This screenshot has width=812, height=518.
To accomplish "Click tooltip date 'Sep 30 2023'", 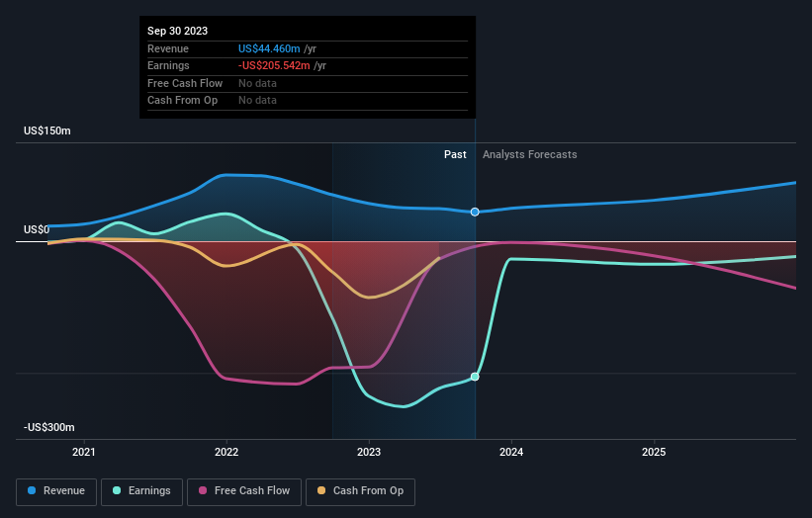I will pyautogui.click(x=178, y=31).
